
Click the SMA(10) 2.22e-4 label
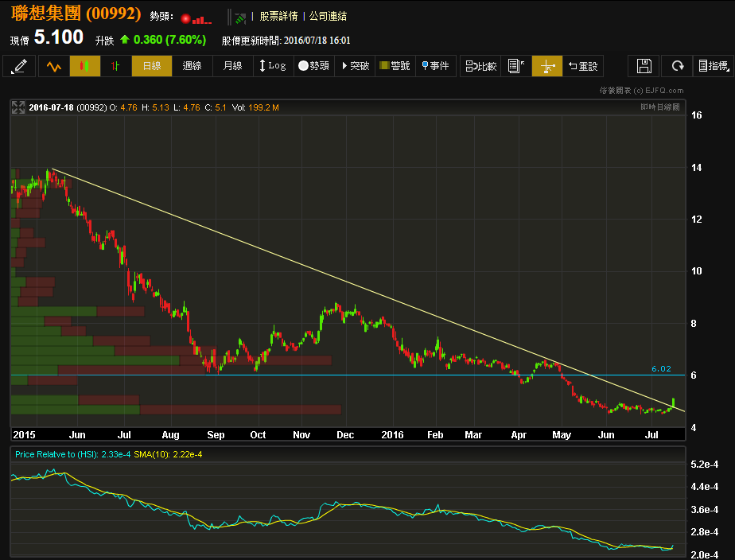(x=168, y=454)
